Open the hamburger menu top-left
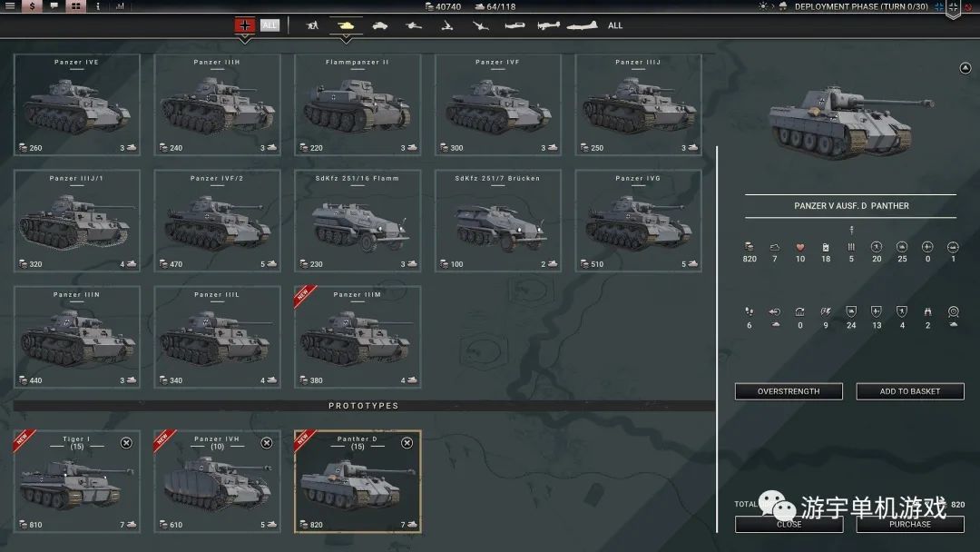 (10, 6)
